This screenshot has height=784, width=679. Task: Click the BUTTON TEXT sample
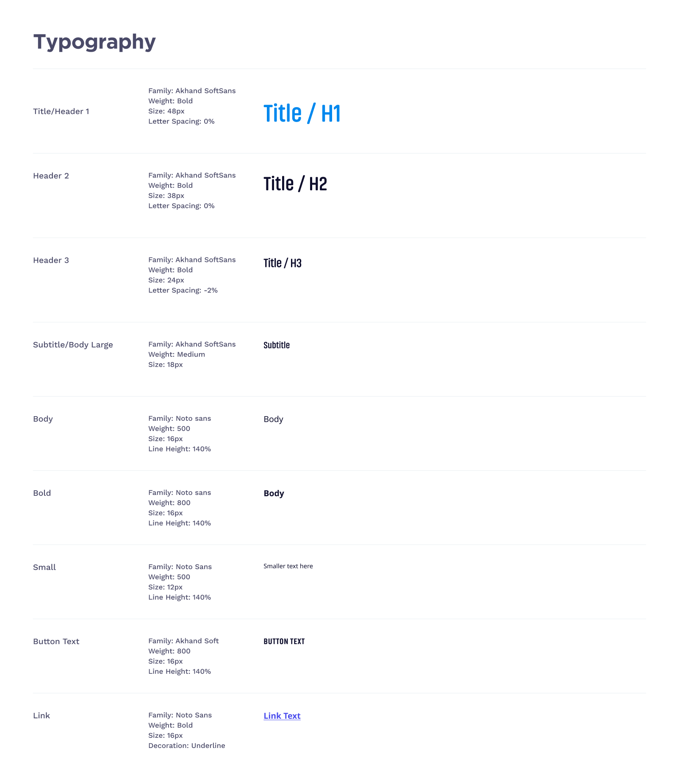(284, 642)
